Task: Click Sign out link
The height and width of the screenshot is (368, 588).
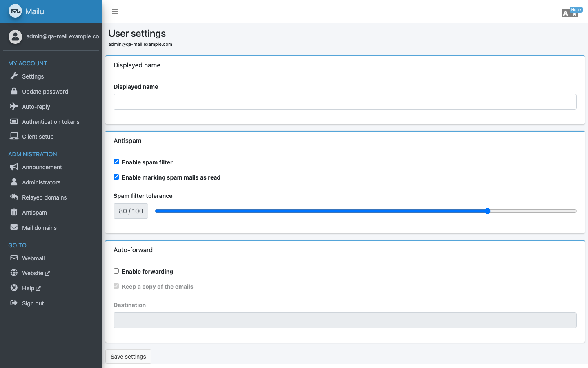Action: [x=51, y=303]
